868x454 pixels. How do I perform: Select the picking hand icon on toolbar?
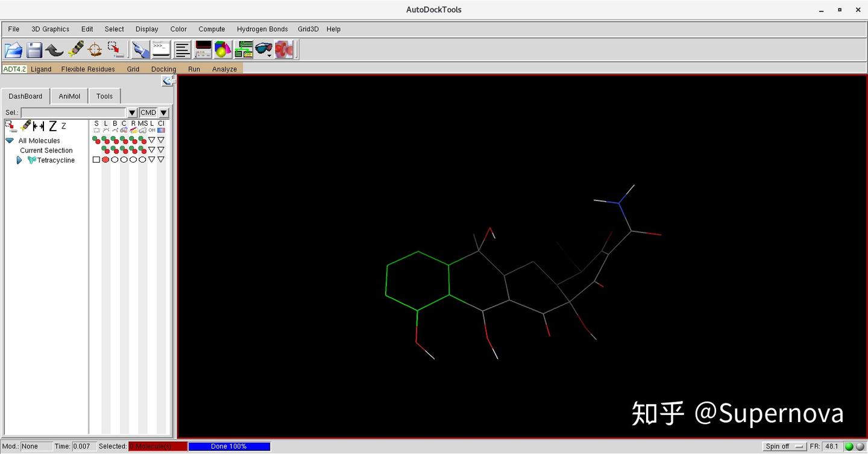coord(140,49)
